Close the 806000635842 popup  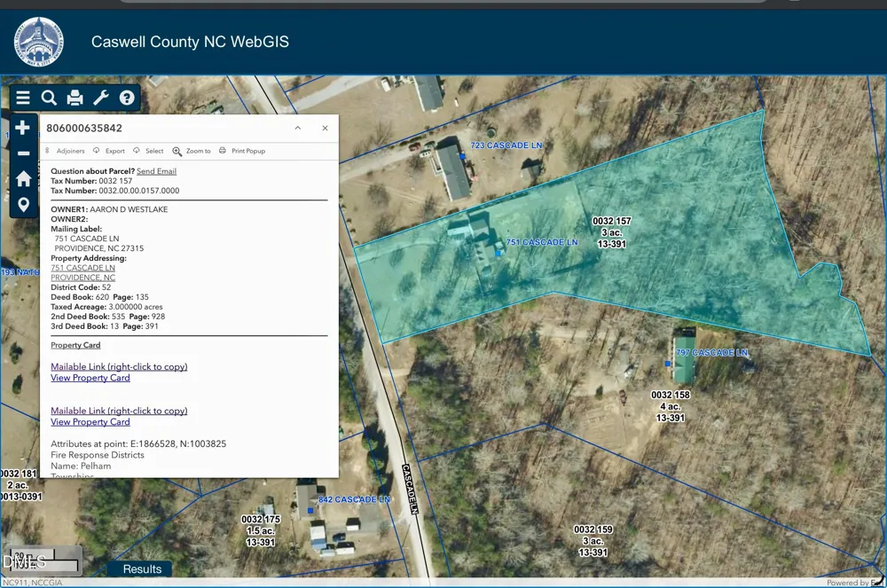[325, 128]
